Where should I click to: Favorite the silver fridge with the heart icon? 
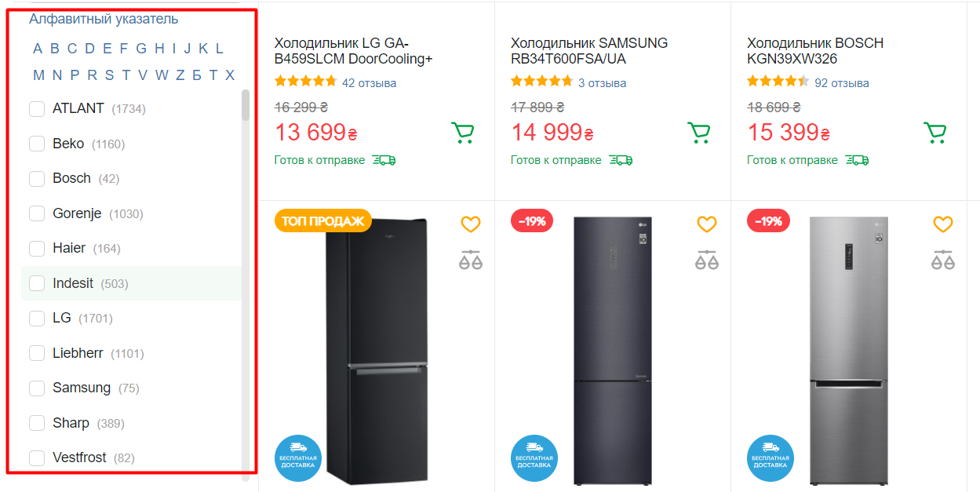tap(942, 225)
